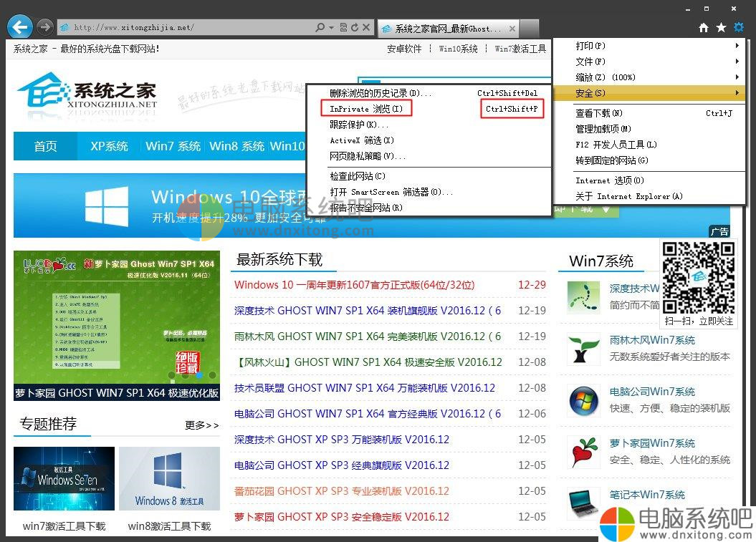Expand the 文件(F) submenu

point(650,61)
